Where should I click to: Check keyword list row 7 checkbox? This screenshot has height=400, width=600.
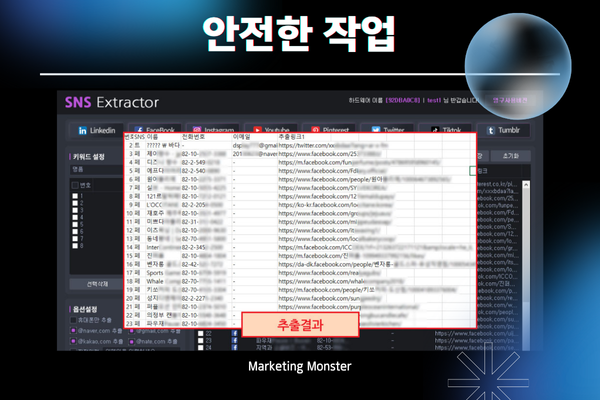(75, 238)
